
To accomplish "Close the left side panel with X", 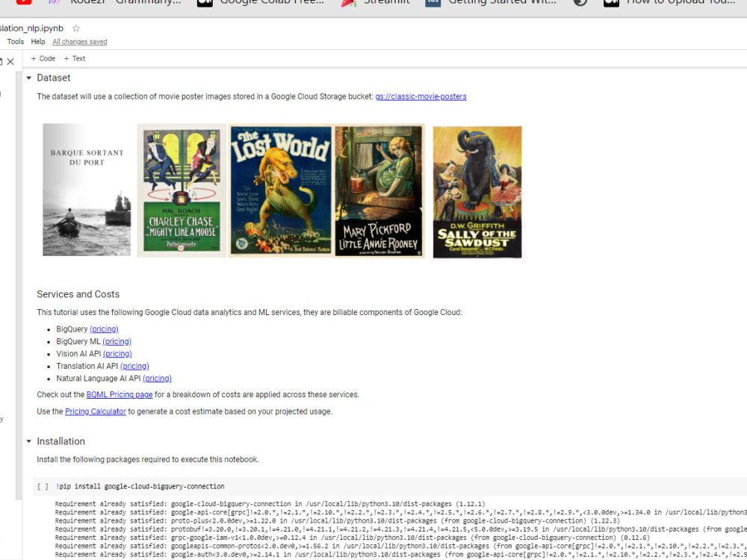I will (x=10, y=61).
